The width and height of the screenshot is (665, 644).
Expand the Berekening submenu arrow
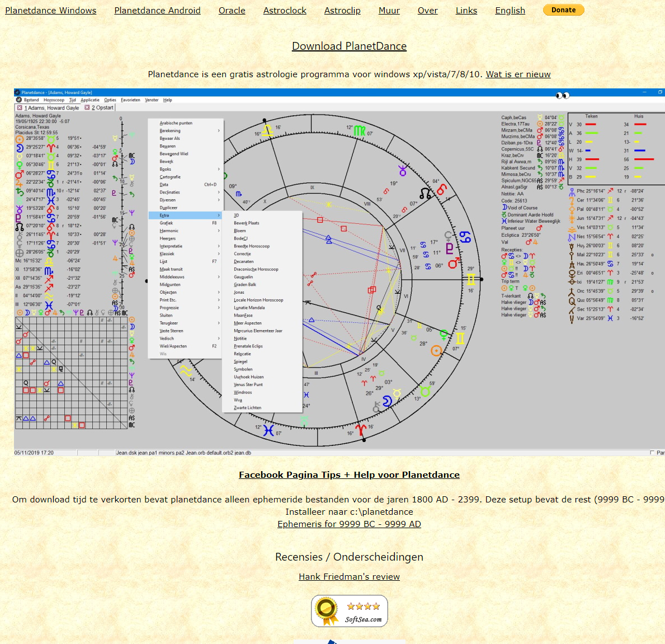coord(219,131)
